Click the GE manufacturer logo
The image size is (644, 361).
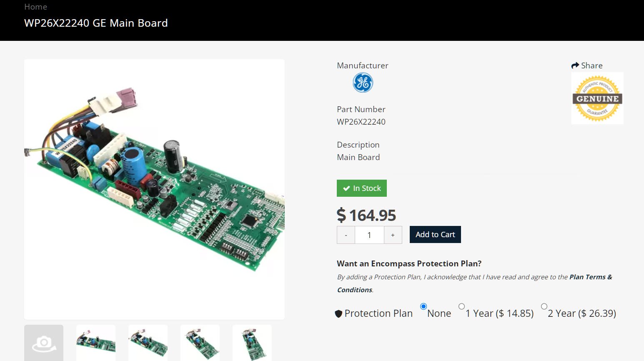(x=363, y=83)
